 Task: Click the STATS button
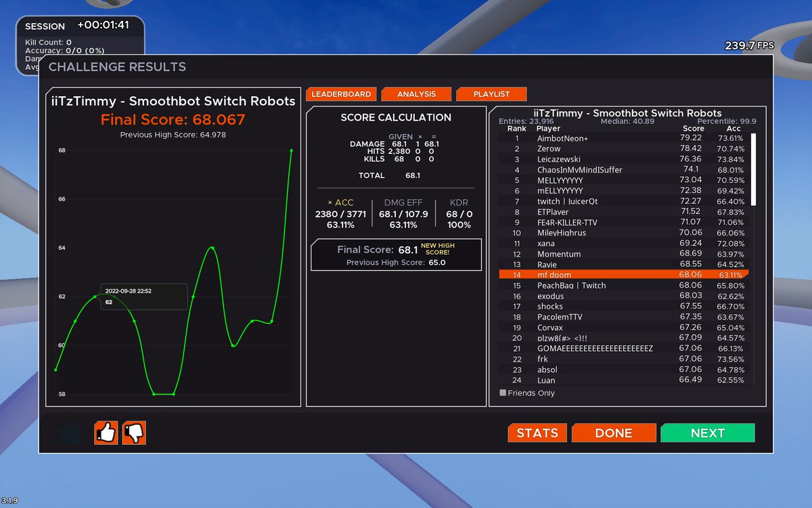[x=537, y=433]
